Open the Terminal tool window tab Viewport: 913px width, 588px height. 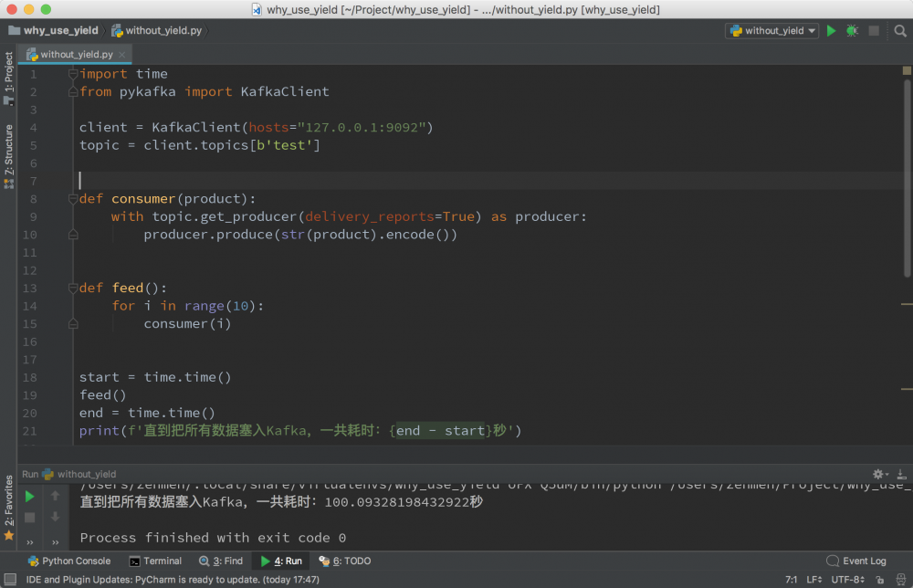click(155, 561)
